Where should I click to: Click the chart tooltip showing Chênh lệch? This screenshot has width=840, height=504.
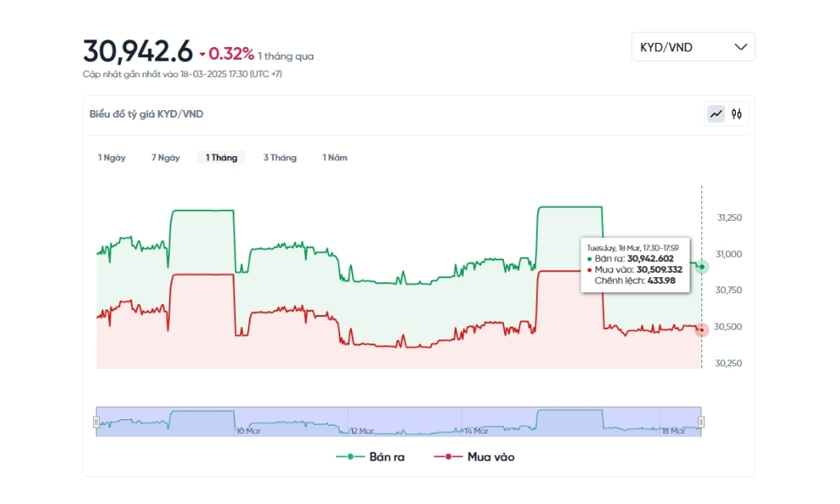634,264
